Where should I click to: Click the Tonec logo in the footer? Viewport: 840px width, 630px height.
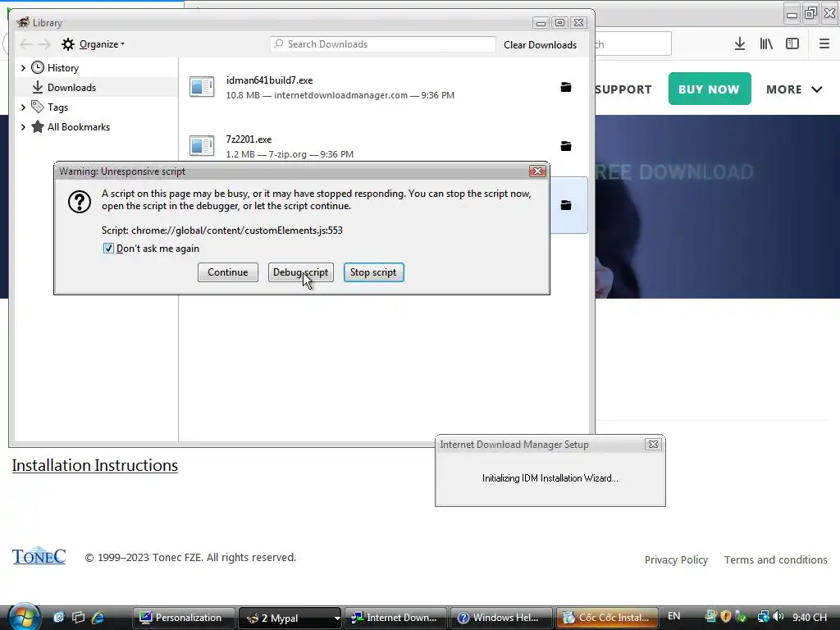tap(39, 557)
